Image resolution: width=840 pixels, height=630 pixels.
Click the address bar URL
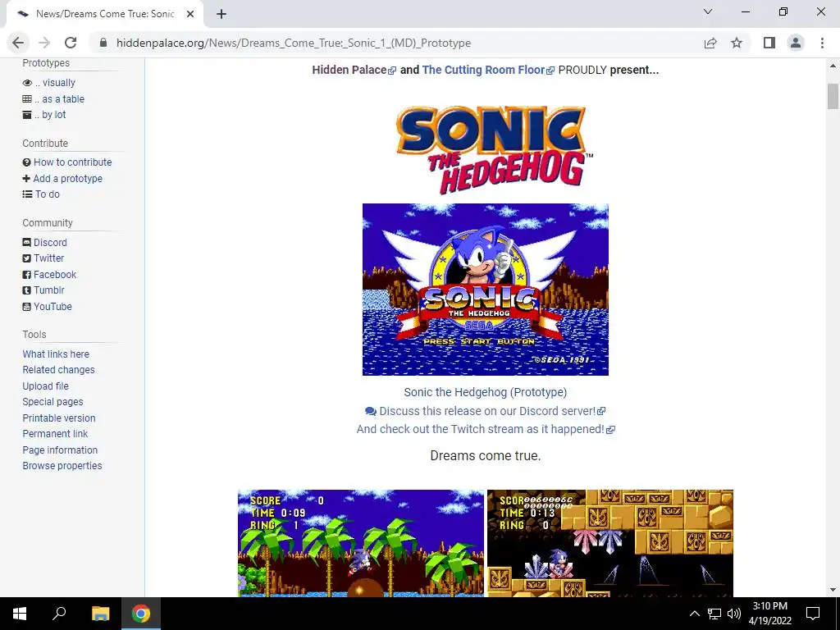pos(294,43)
